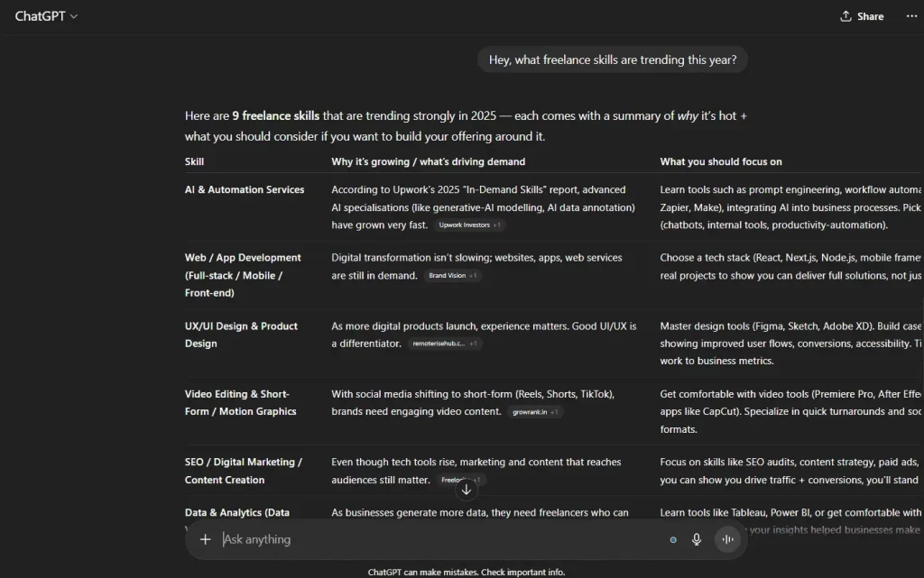Open the Upwork Investors source citation
The height and width of the screenshot is (578, 924).
pyautogui.click(x=468, y=225)
